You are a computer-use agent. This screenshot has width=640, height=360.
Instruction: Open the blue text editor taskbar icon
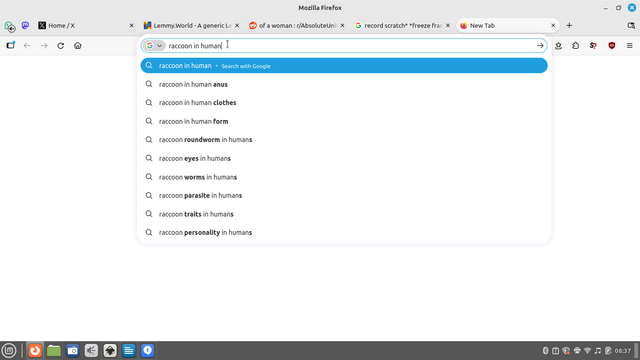point(129,351)
